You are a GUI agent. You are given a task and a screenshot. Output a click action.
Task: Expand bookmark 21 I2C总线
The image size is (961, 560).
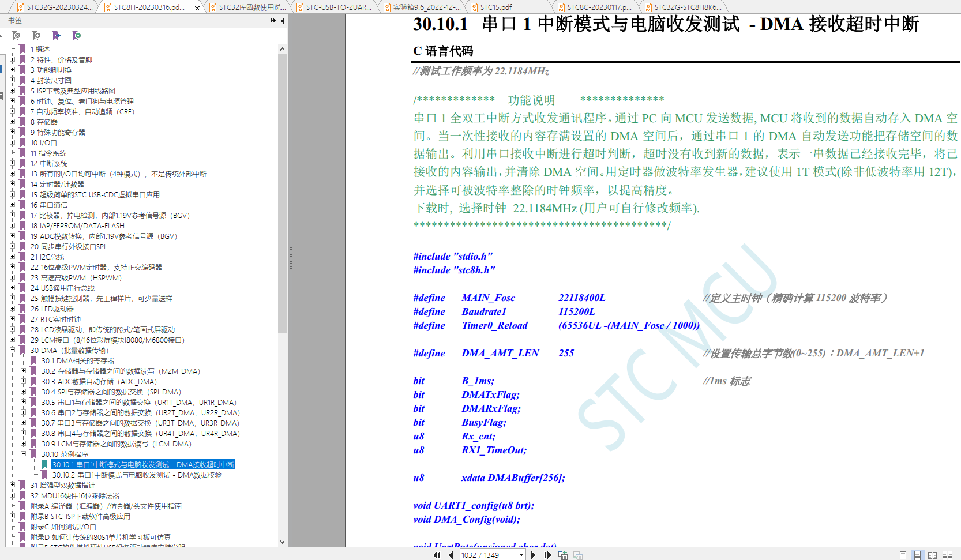13,257
